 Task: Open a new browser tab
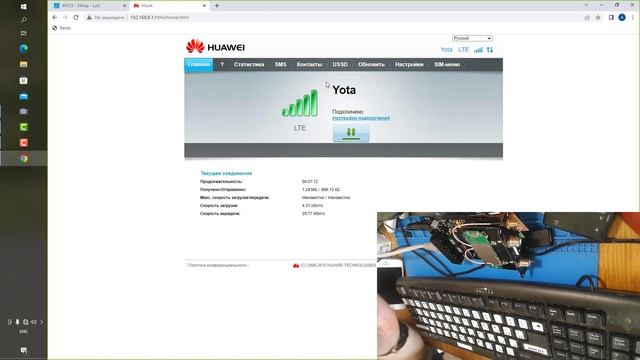[217, 6]
